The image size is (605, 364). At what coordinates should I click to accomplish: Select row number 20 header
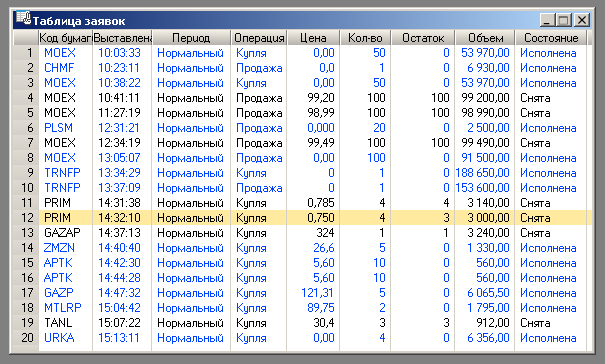click(26, 338)
